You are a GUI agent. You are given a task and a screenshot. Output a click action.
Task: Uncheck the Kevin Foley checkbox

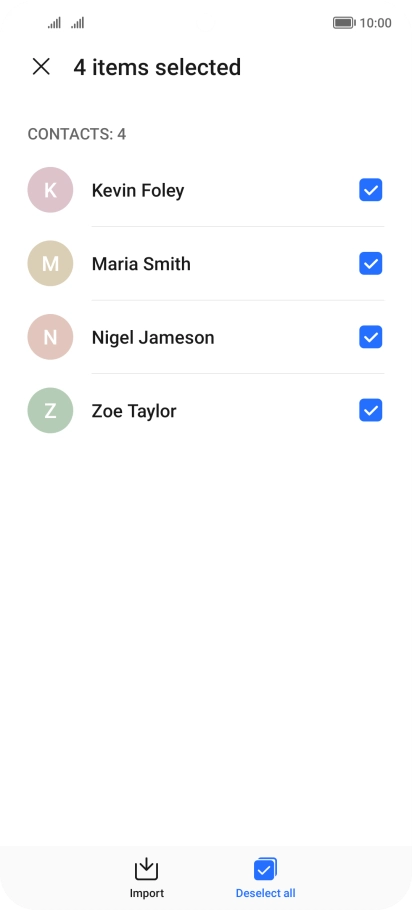(370, 190)
